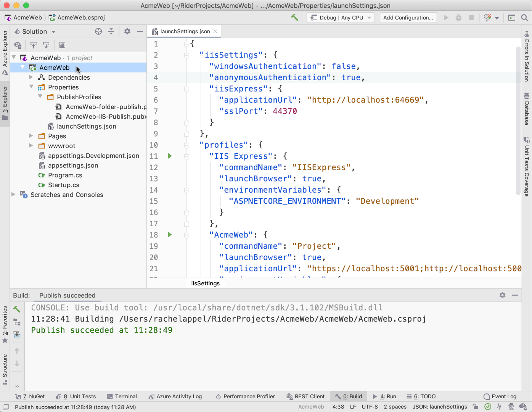Open Build panel gear settings
This screenshot has height=412, width=532.
click(x=503, y=295)
